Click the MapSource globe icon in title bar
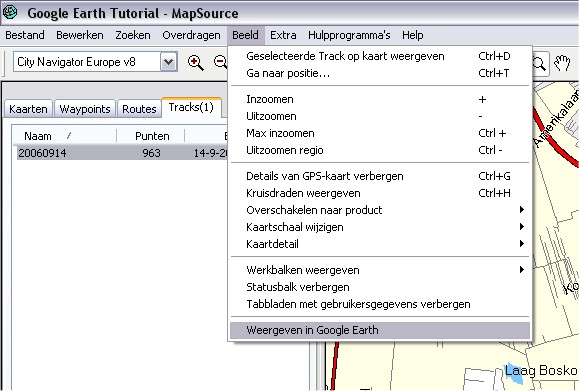The image size is (579, 391). coord(10,12)
